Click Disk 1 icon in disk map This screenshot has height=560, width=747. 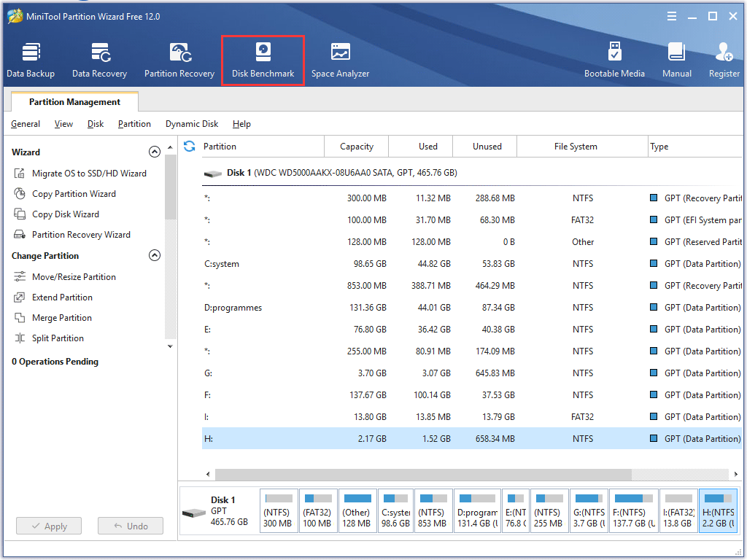pyautogui.click(x=194, y=513)
